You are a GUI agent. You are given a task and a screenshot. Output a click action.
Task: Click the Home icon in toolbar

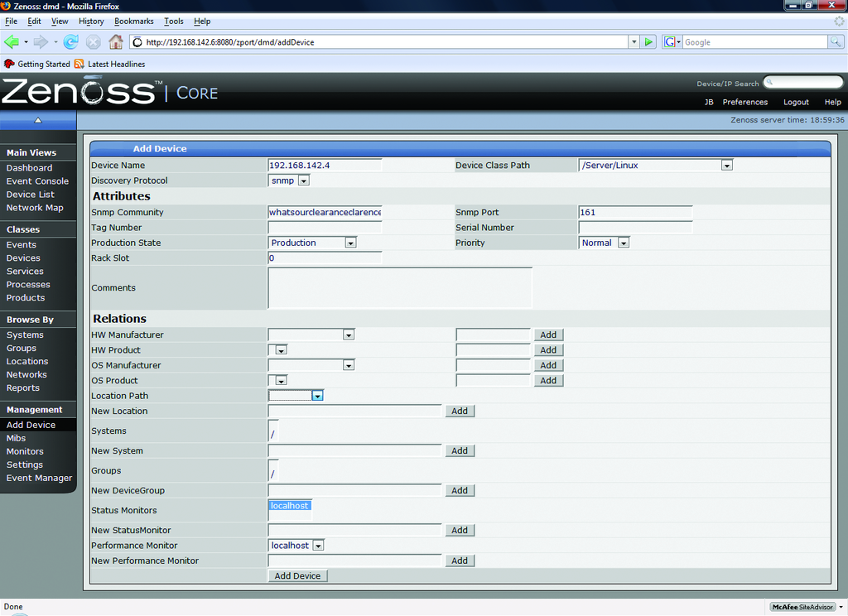(x=116, y=41)
